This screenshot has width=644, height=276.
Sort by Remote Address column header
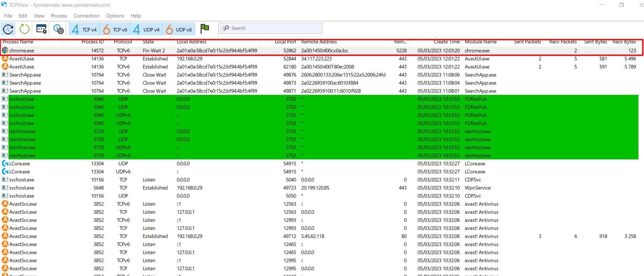tap(319, 42)
